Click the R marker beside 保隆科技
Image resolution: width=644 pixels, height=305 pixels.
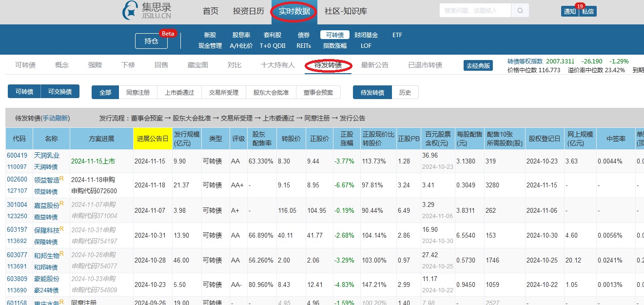tap(62, 229)
